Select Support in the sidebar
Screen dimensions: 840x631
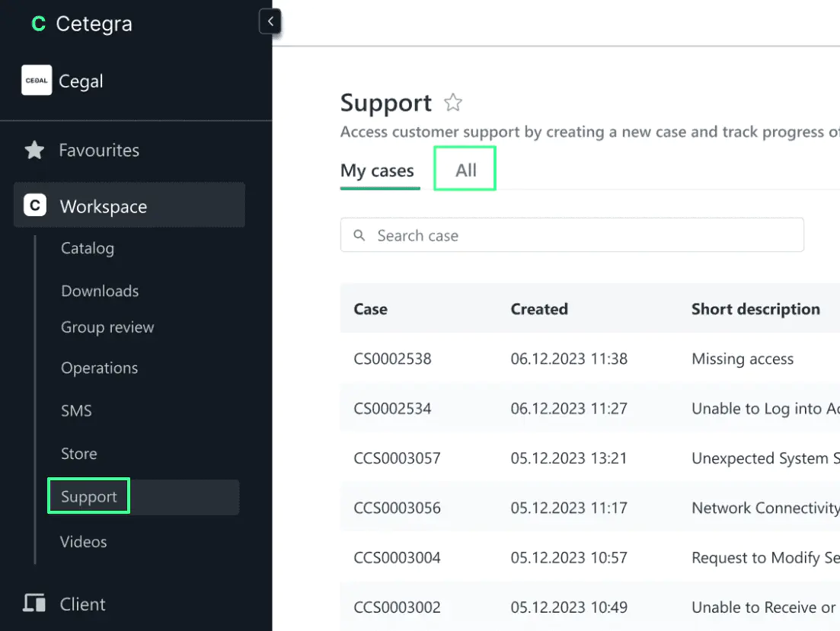[89, 496]
